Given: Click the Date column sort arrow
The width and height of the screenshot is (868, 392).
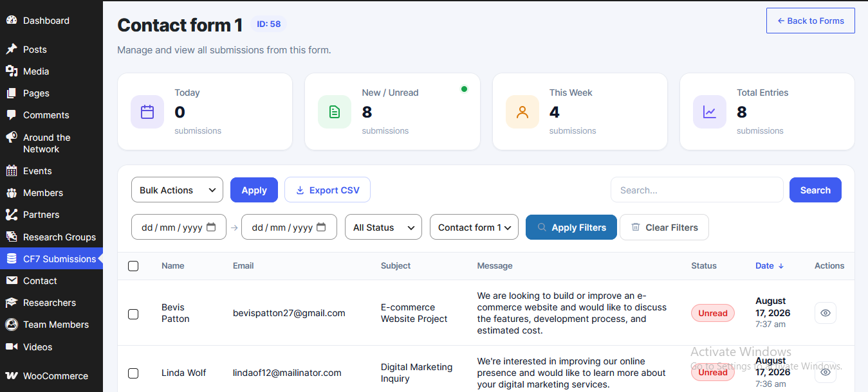Looking at the screenshot, I should (x=781, y=265).
